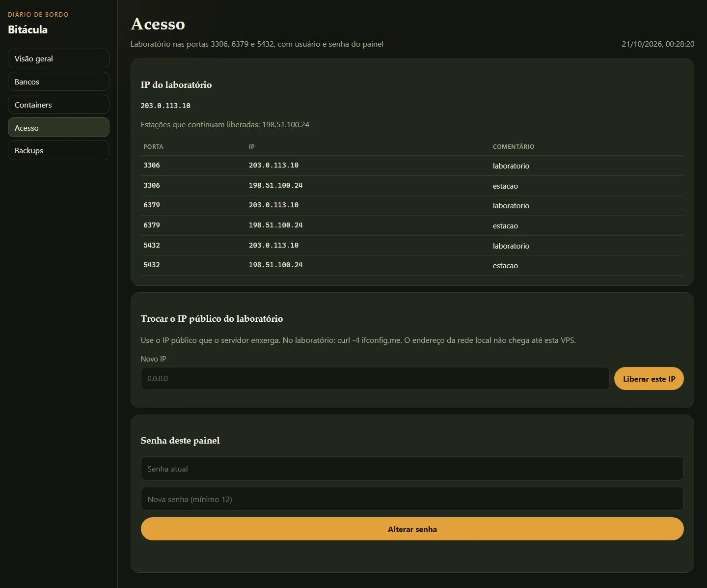
Task: Click the Trocar o IP público heading
Action: coord(212,319)
